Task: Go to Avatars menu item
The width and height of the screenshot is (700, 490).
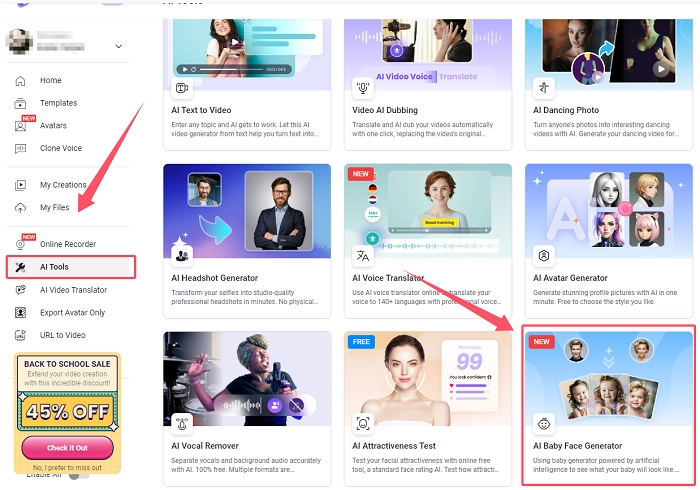Action: [53, 126]
